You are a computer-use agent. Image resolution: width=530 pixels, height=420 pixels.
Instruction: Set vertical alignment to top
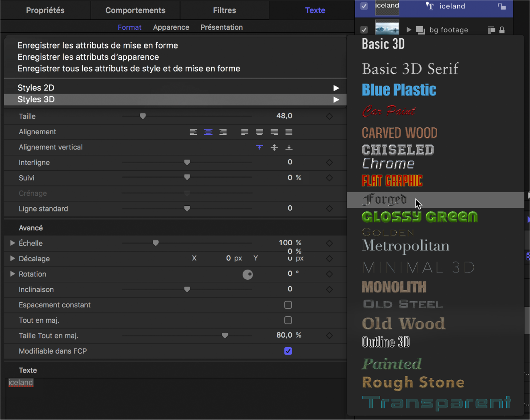[x=260, y=148]
